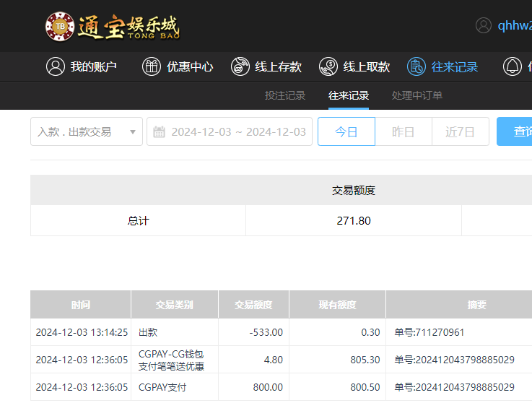The height and width of the screenshot is (416, 532).
Task: Open the date range picker
Action: tap(238, 132)
